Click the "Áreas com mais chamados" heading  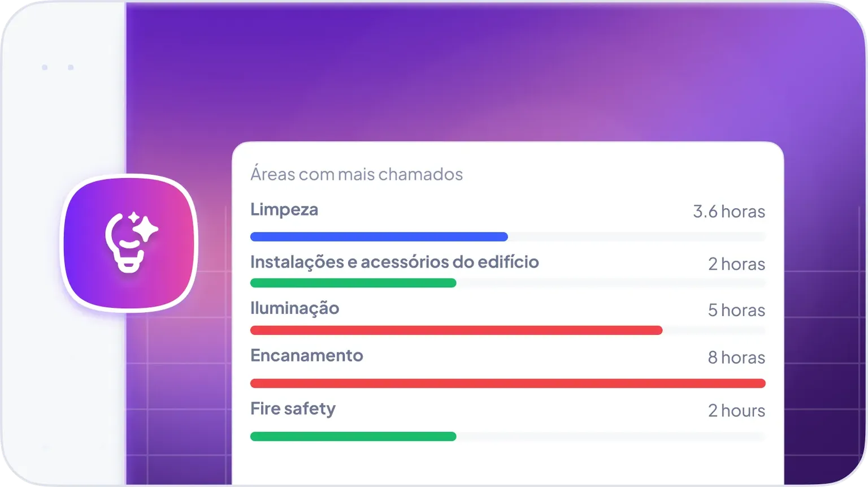click(x=356, y=174)
